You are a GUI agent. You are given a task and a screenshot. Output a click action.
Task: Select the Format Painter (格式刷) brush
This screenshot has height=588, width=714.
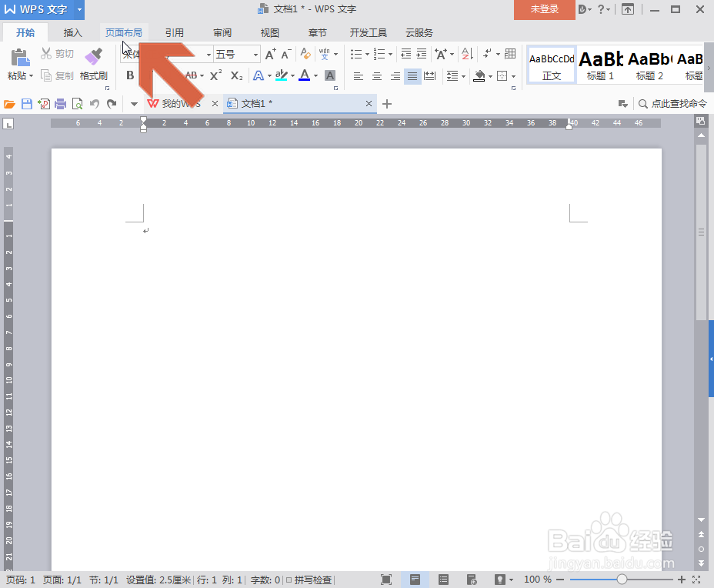[x=93, y=65]
